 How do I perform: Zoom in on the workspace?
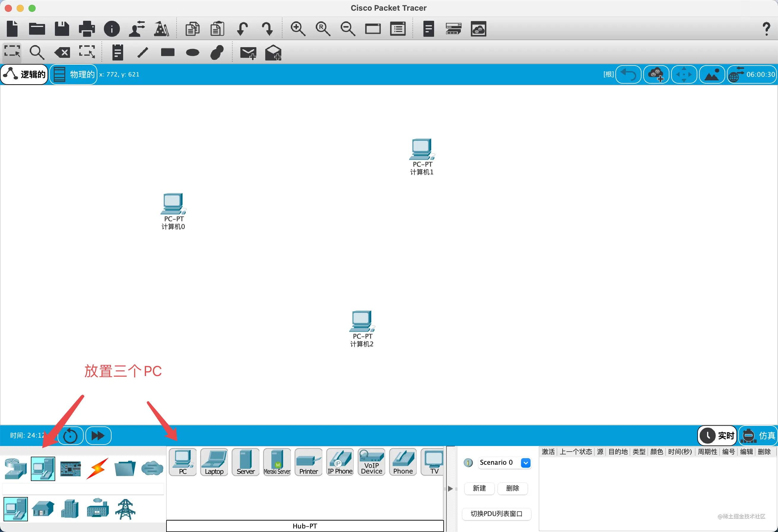(x=298, y=29)
